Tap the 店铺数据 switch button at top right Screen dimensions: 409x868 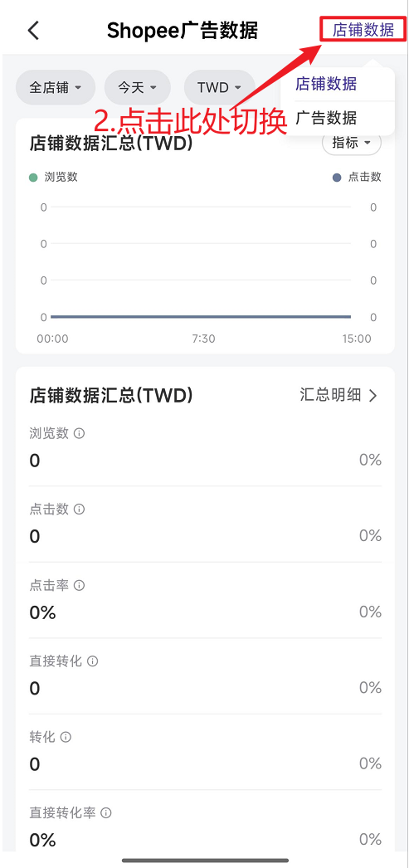[x=363, y=29]
